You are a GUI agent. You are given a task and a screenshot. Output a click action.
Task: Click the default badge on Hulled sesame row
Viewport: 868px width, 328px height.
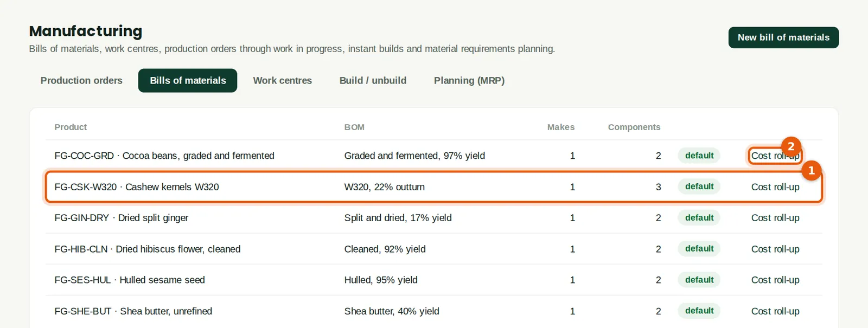(x=699, y=280)
